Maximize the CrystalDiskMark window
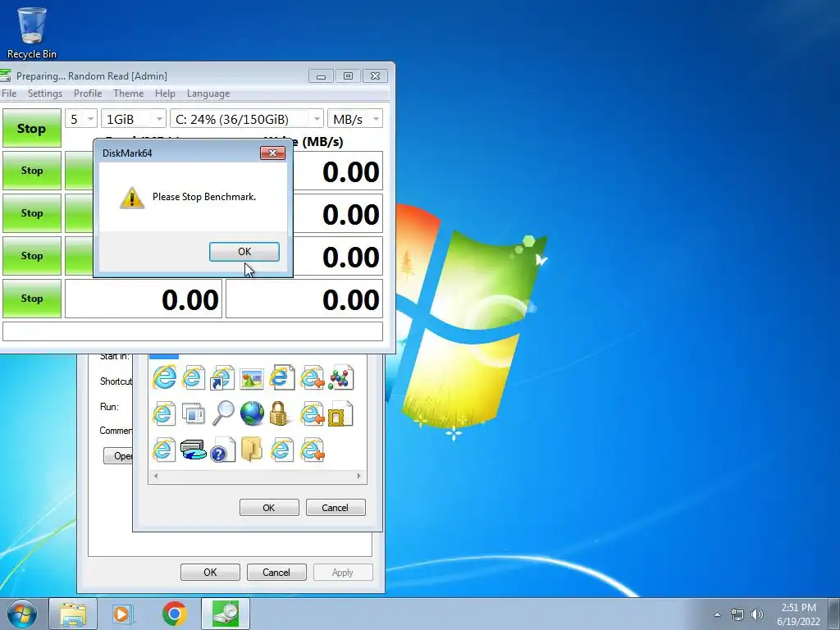Image resolution: width=840 pixels, height=630 pixels. click(348, 76)
